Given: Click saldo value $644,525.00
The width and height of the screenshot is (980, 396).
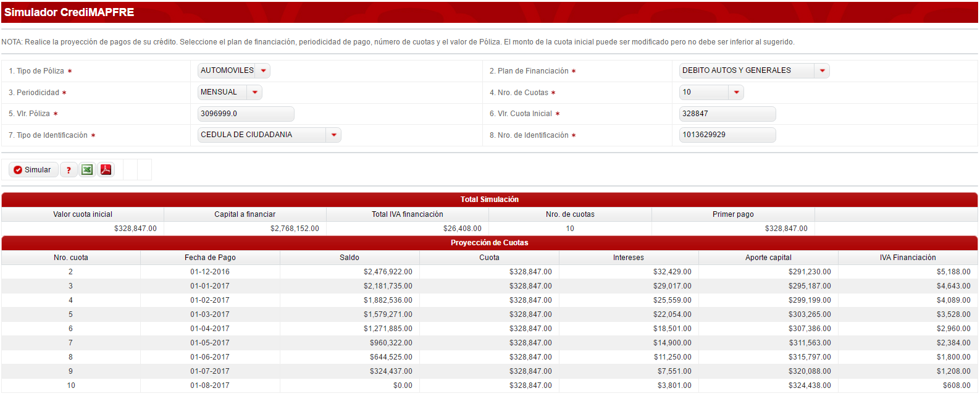Looking at the screenshot, I should (x=391, y=357).
